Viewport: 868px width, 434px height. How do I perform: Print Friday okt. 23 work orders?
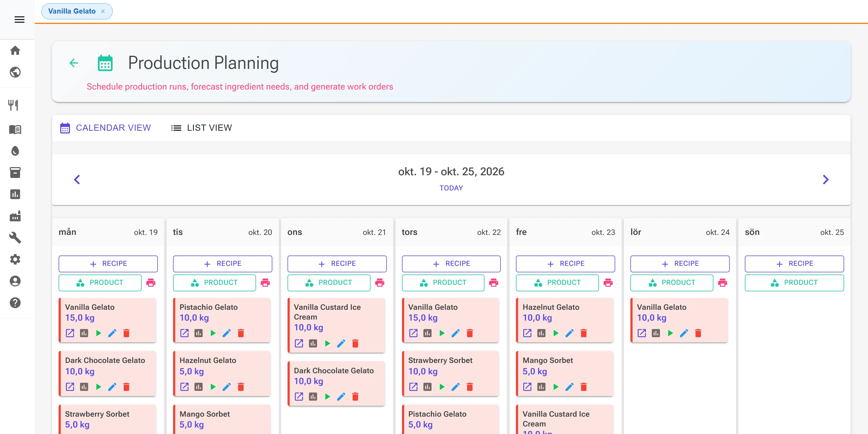[608, 282]
